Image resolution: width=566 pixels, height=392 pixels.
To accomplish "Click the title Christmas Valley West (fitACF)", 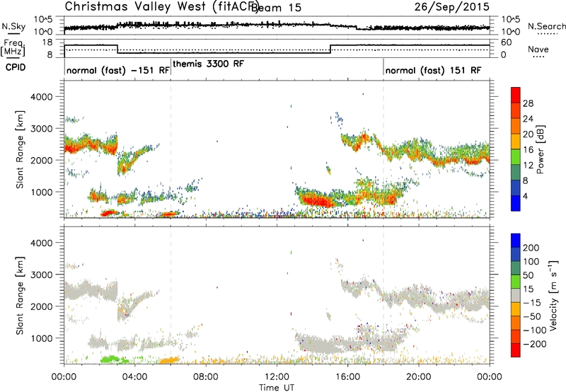I will [163, 7].
